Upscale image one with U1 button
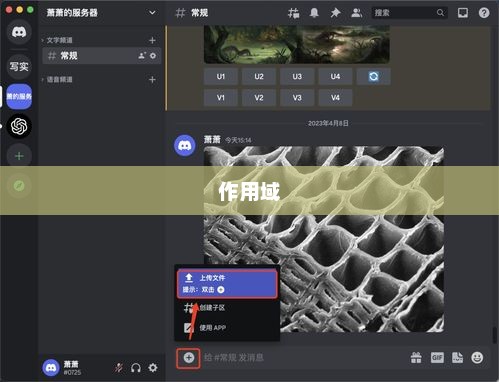Screen dimensions: 499x382 point(221,77)
